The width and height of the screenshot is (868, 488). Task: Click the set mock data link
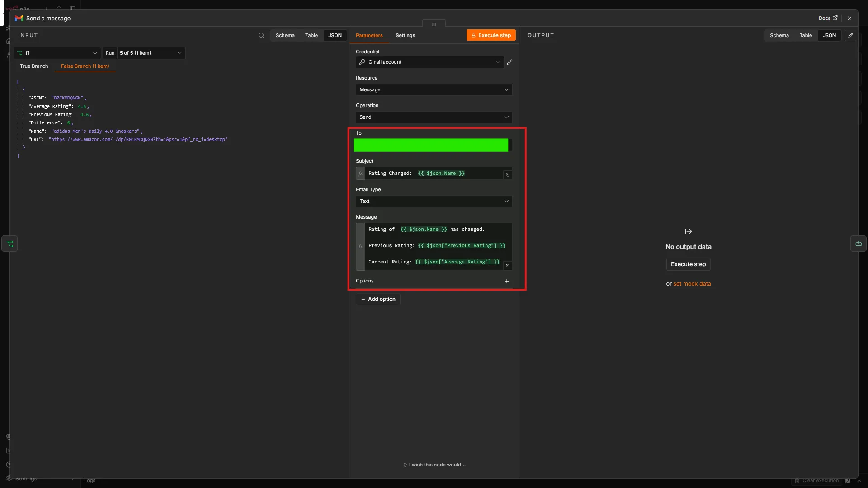(x=692, y=284)
